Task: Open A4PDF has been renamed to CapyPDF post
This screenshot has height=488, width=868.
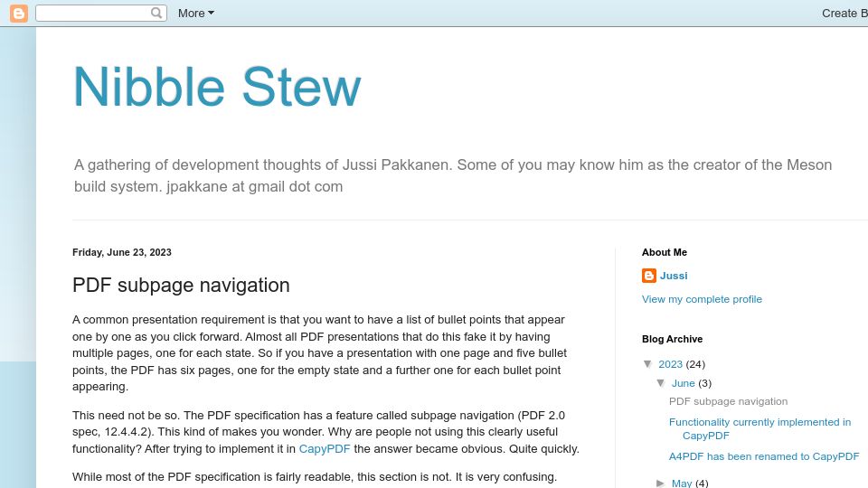Action: coord(764,456)
